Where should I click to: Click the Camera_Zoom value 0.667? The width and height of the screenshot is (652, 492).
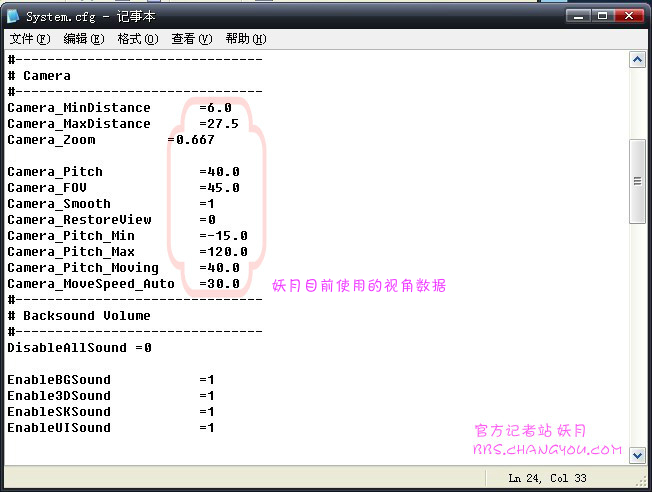coord(194,140)
